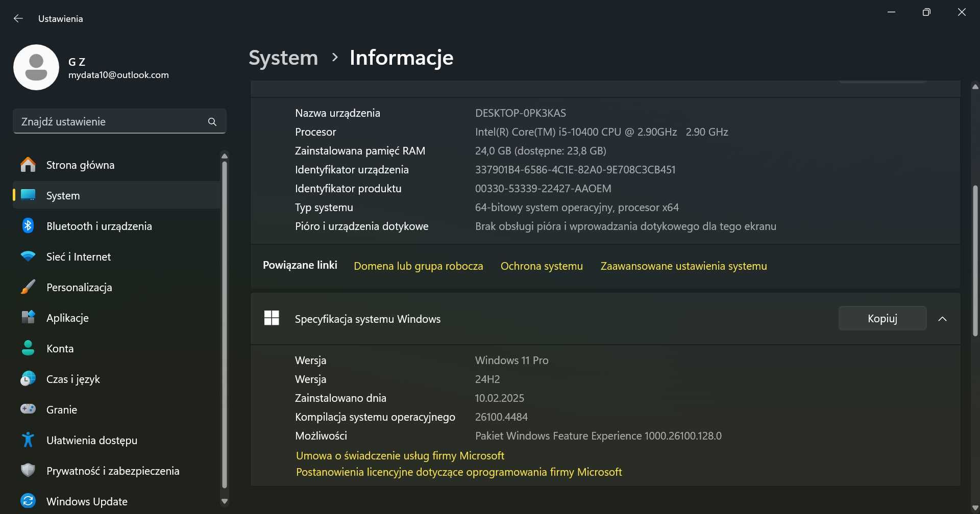Viewport: 980px width, 514px height.
Task: Click the RAM value 24,0 GB
Action: tap(541, 151)
